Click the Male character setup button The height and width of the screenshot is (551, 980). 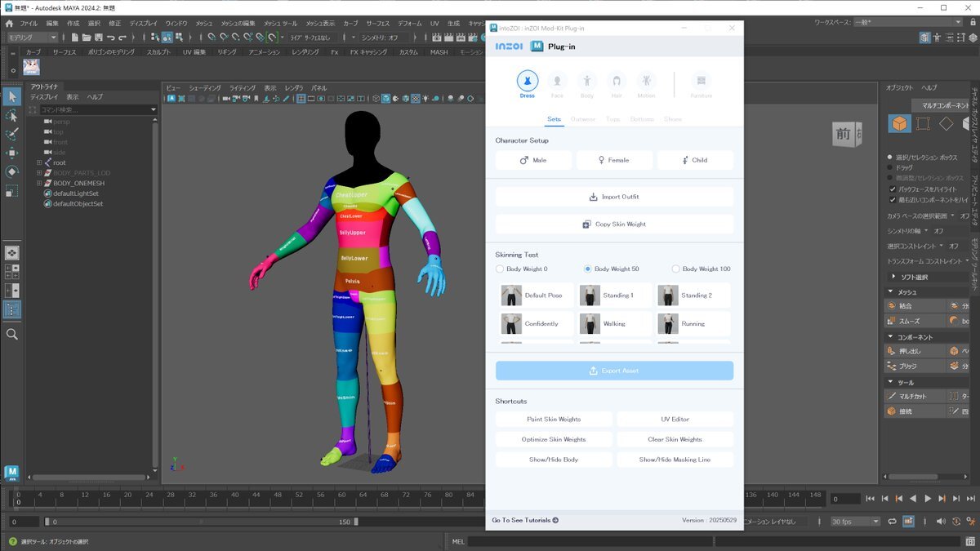(533, 160)
